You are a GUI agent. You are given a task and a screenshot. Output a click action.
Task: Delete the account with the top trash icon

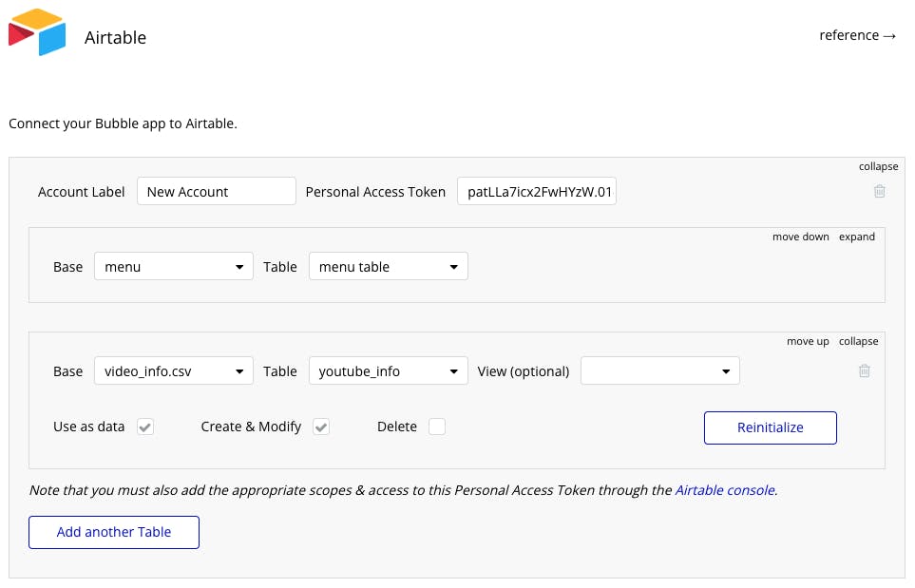pos(880,191)
